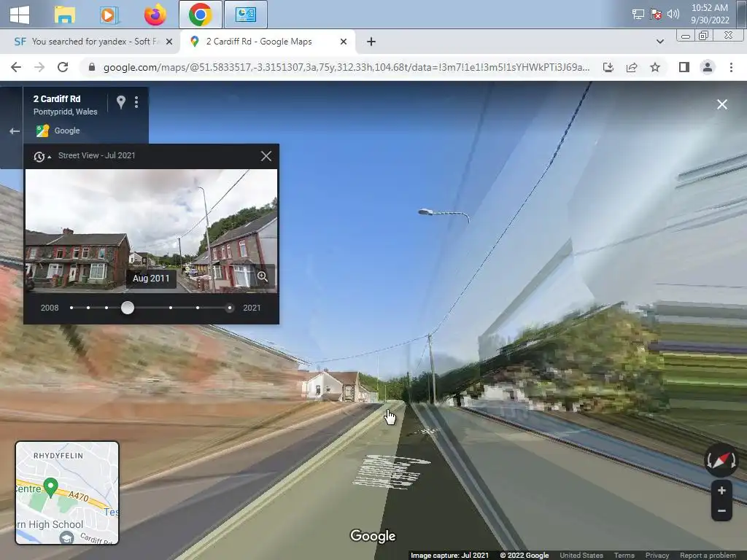Open the Privacy link
Screen dimensions: 747x560
(657, 555)
